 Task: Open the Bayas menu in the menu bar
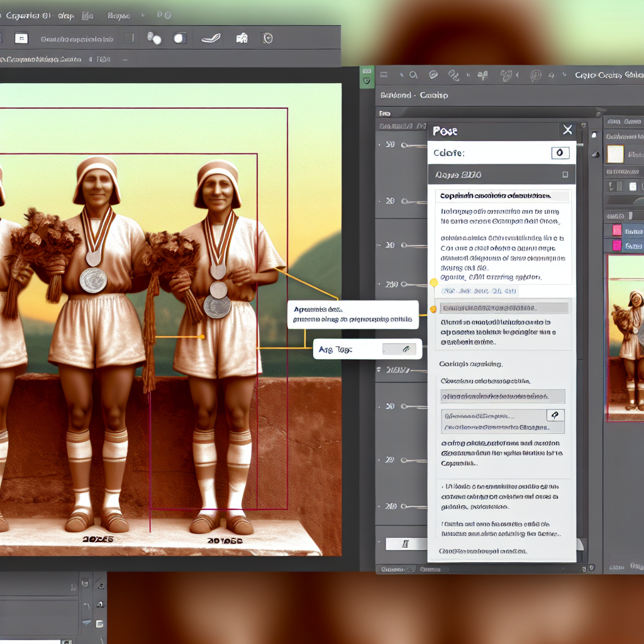pyautogui.click(x=120, y=16)
